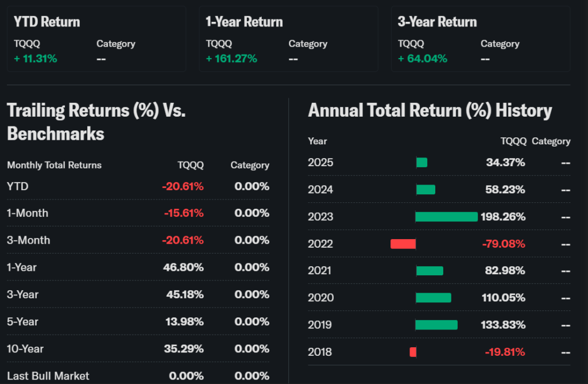Click the green 2019 annual return bar

pyautogui.click(x=436, y=325)
